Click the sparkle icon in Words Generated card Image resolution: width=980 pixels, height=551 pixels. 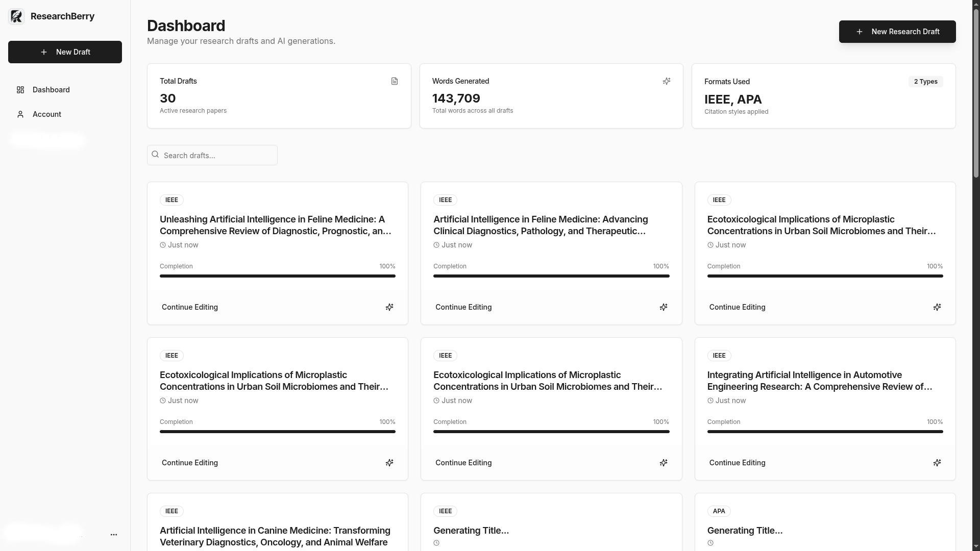click(667, 81)
